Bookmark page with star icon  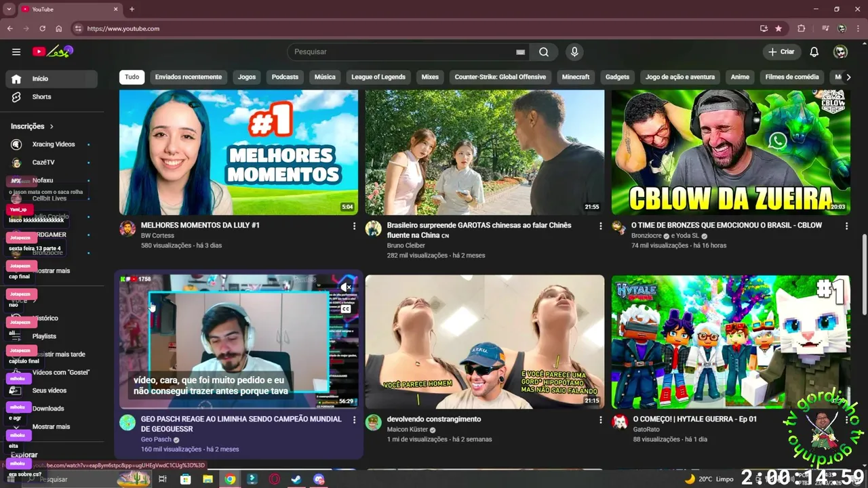(778, 28)
